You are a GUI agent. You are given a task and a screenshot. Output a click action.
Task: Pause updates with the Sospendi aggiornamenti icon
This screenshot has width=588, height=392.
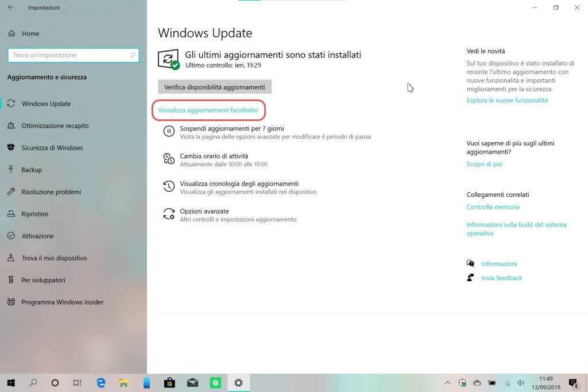(168, 131)
